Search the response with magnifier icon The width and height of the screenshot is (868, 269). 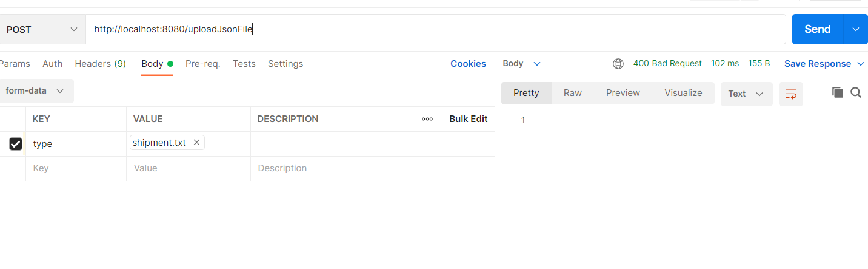pos(856,92)
